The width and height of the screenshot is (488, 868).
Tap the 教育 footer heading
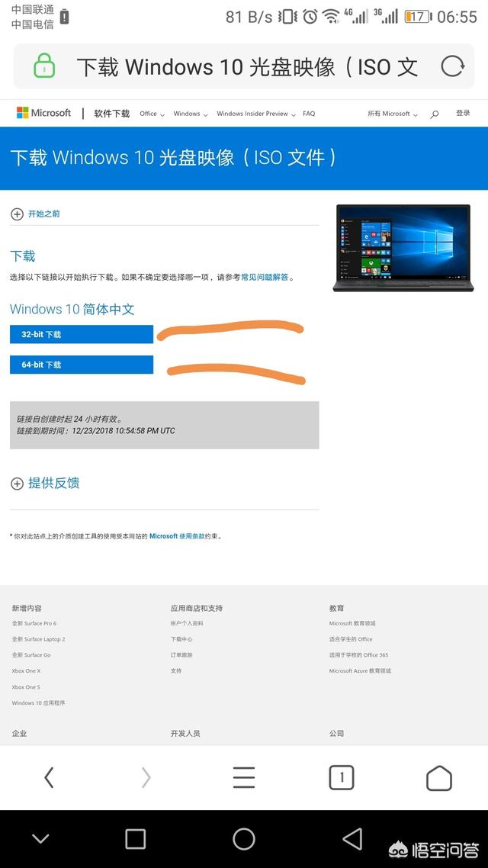click(336, 608)
